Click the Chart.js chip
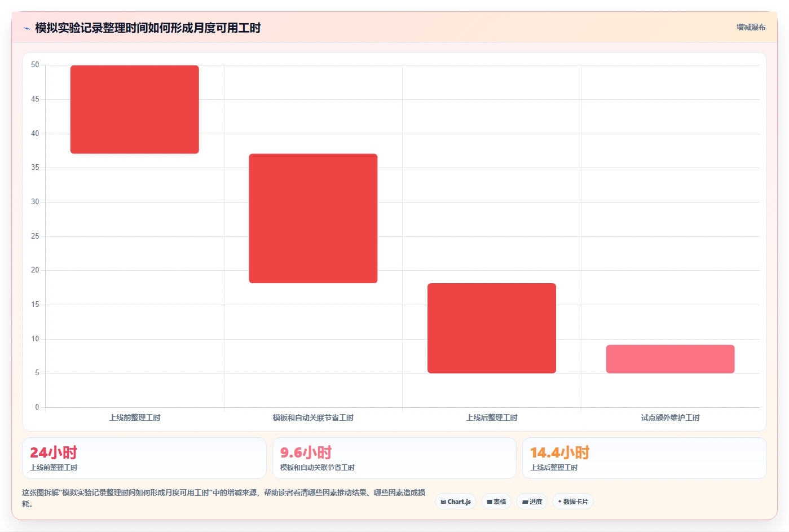Screen dimensions: 789x532 coord(456,502)
